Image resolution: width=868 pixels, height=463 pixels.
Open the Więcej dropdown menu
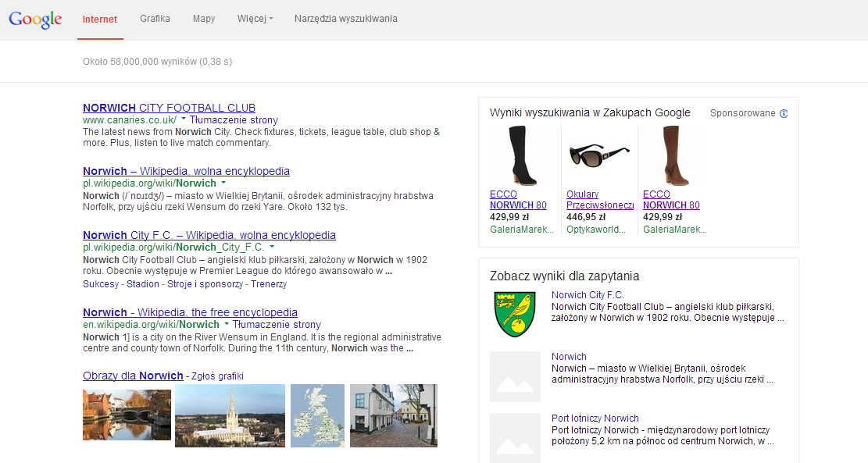[x=255, y=18]
